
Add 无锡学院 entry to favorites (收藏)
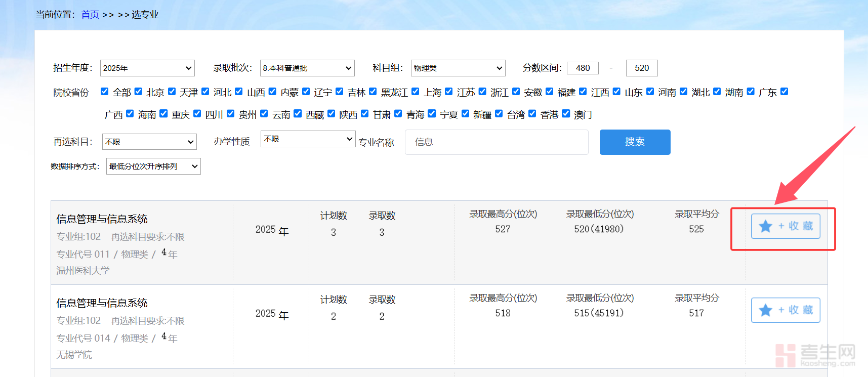786,310
